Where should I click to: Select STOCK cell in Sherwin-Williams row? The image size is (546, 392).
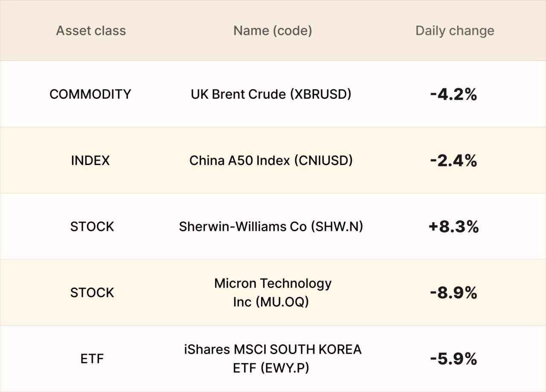92,226
